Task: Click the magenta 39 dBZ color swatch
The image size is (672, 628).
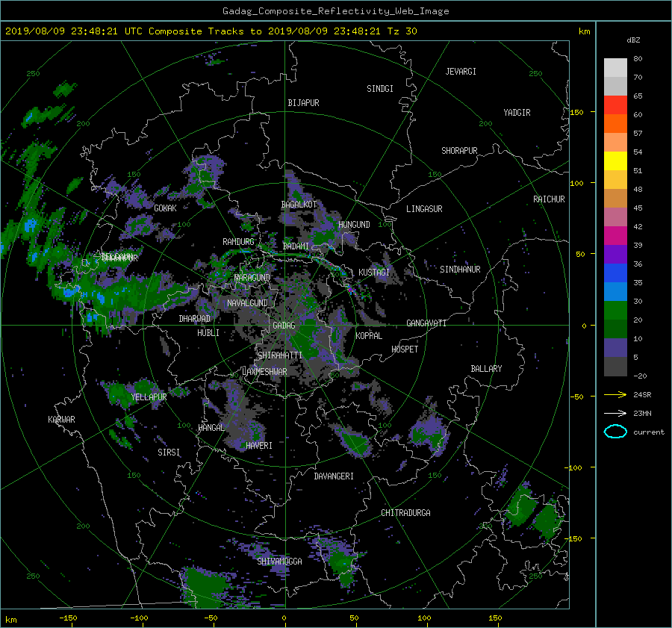Action: pos(615,236)
